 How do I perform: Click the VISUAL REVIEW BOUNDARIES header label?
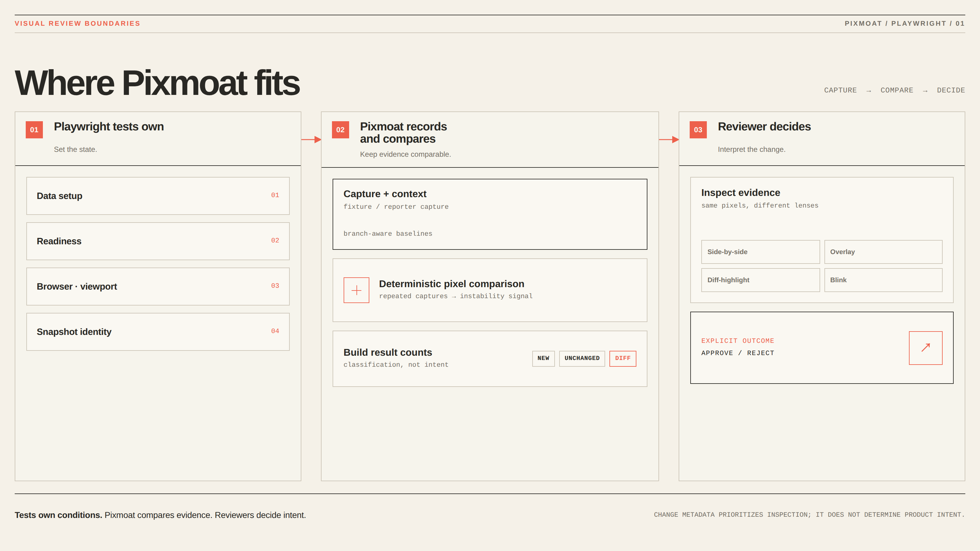(77, 24)
